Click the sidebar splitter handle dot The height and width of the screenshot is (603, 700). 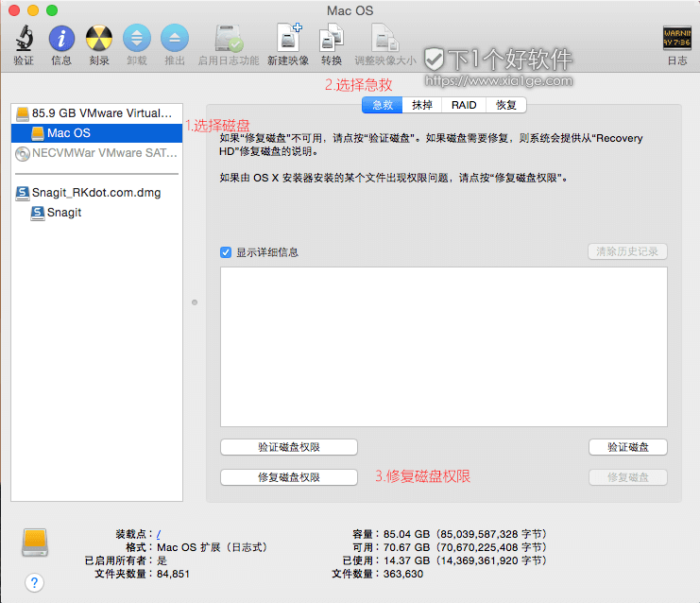[195, 302]
